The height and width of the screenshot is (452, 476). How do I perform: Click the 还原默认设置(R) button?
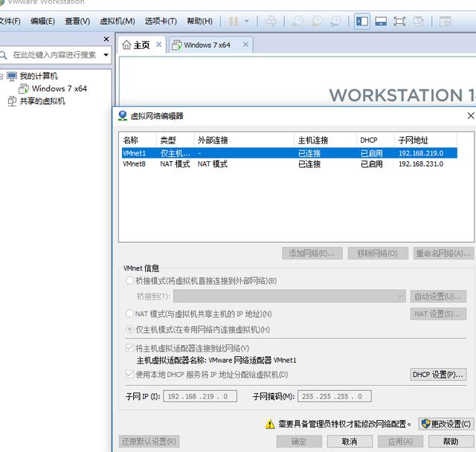(149, 442)
